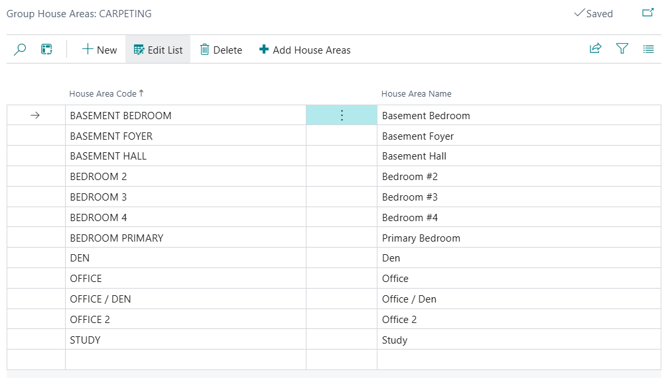Screen dimensions: 670x378
Task: Click the Office 2 name cell
Action: [x=519, y=319]
